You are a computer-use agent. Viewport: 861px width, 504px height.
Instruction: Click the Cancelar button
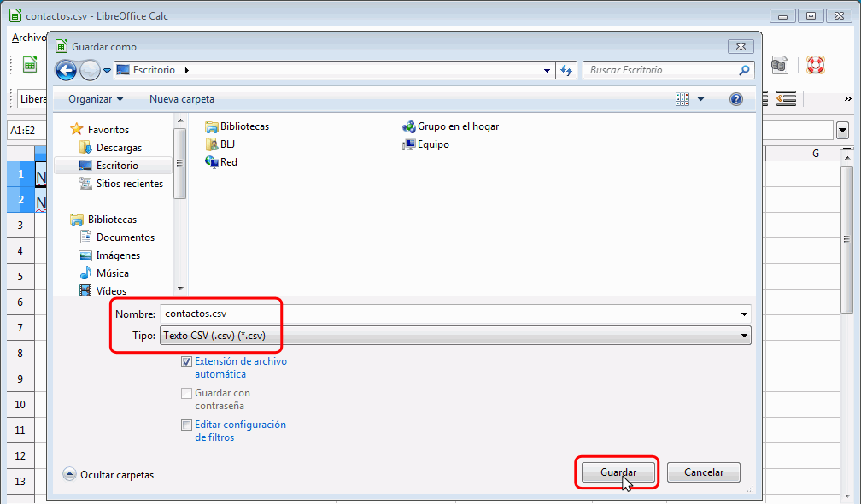[x=704, y=472]
